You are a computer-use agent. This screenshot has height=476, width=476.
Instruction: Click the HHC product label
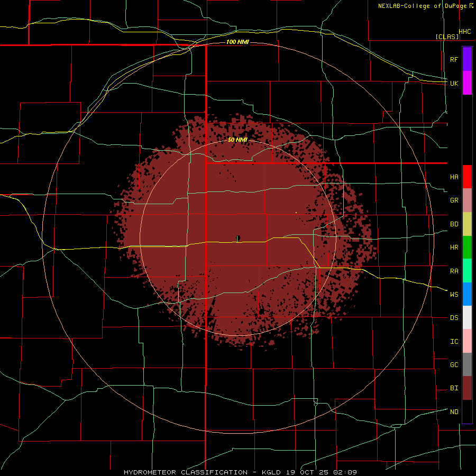click(x=465, y=32)
